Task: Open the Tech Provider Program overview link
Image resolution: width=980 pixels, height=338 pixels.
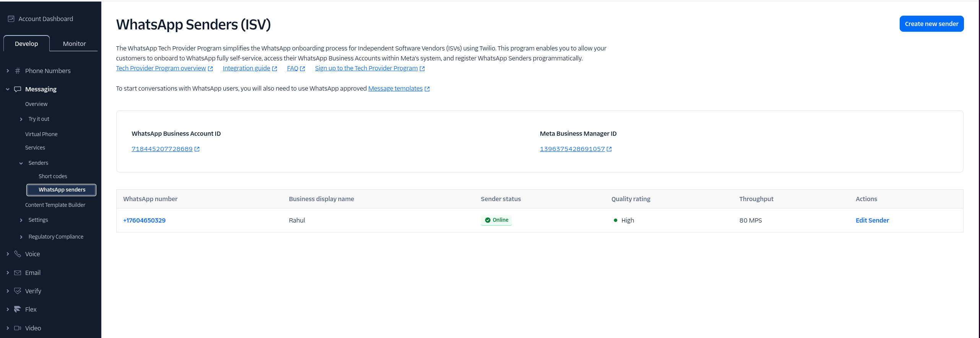Action: 161,68
